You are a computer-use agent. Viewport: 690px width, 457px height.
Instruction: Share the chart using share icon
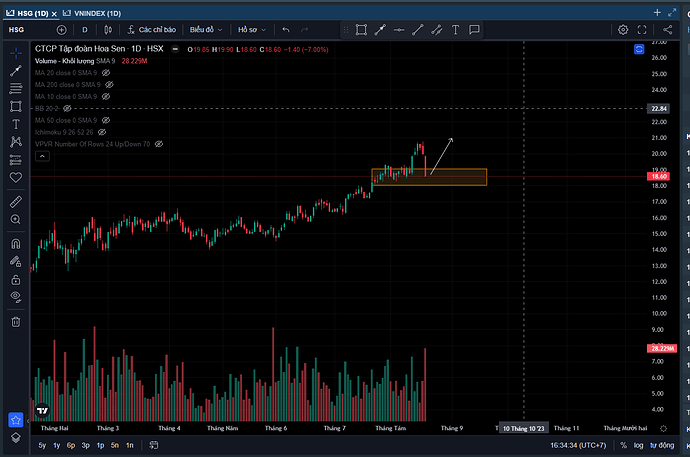[668, 30]
